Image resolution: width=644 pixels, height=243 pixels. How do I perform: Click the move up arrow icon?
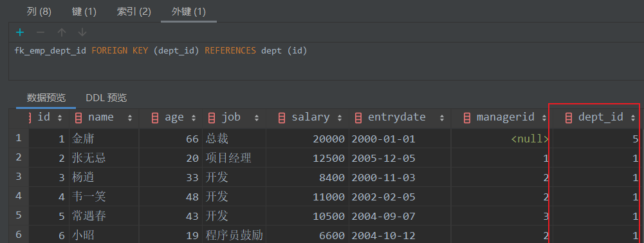[x=62, y=32]
